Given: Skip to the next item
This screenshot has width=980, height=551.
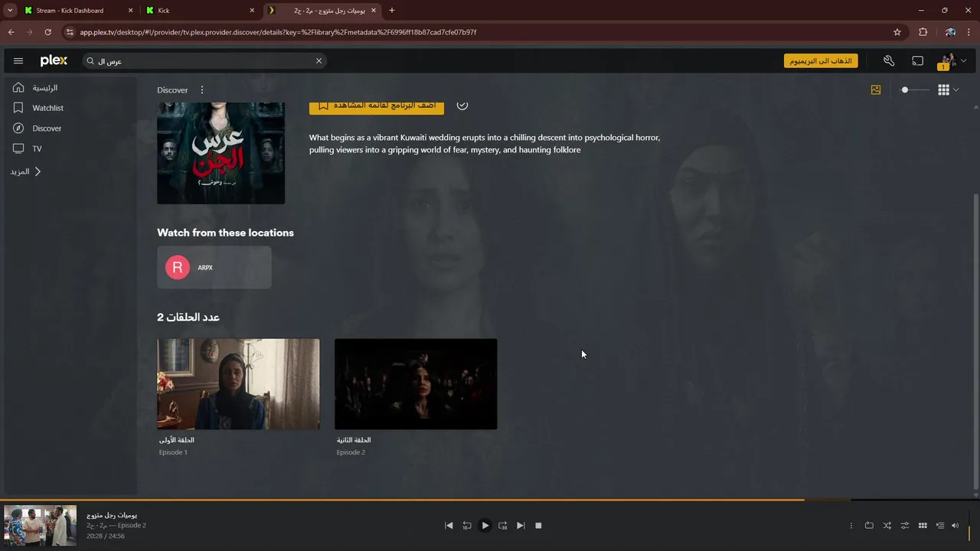Looking at the screenshot, I should coord(521,526).
